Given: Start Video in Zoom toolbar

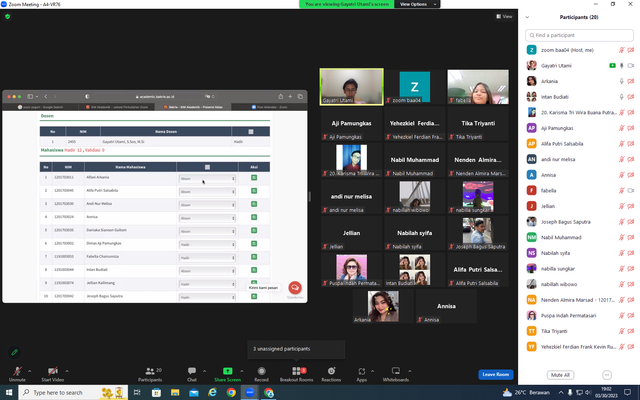Looking at the screenshot, I should point(53,373).
